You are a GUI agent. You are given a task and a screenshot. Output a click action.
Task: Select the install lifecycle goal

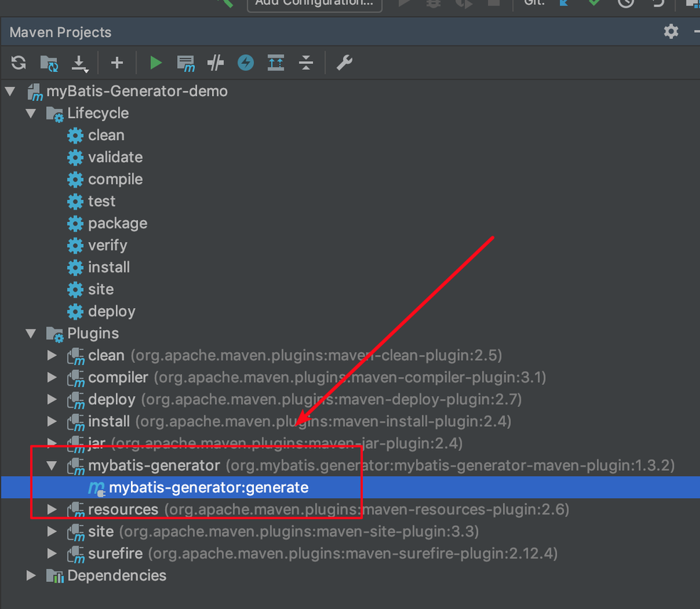tap(109, 268)
